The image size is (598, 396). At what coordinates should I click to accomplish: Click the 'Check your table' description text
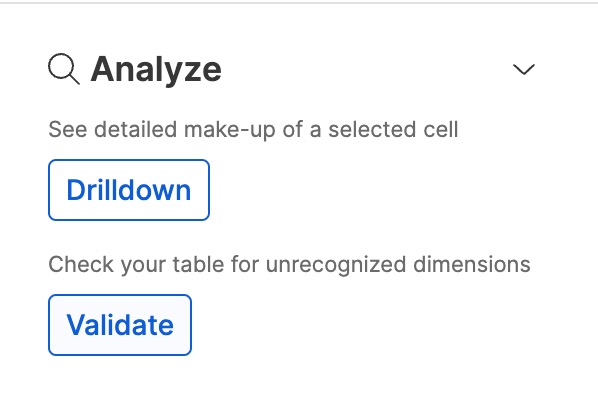(289, 264)
